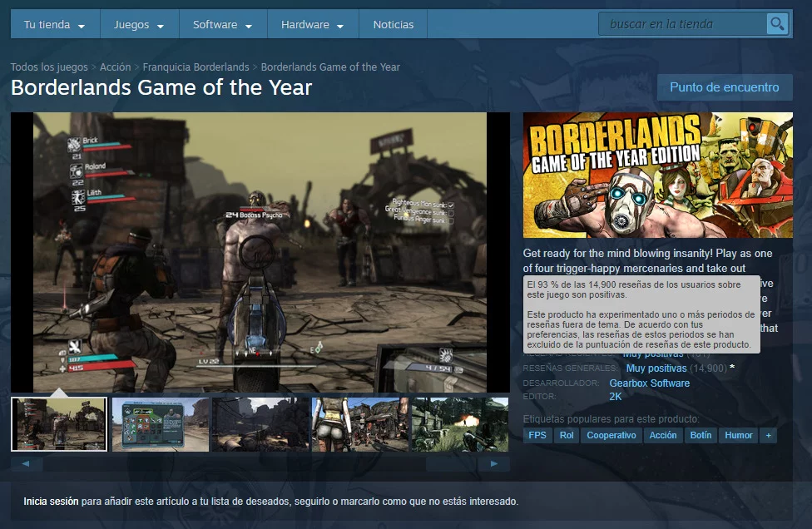Viewport: 812px width, 529px height.
Task: Select the first screenshot thumbnail
Action: click(59, 424)
